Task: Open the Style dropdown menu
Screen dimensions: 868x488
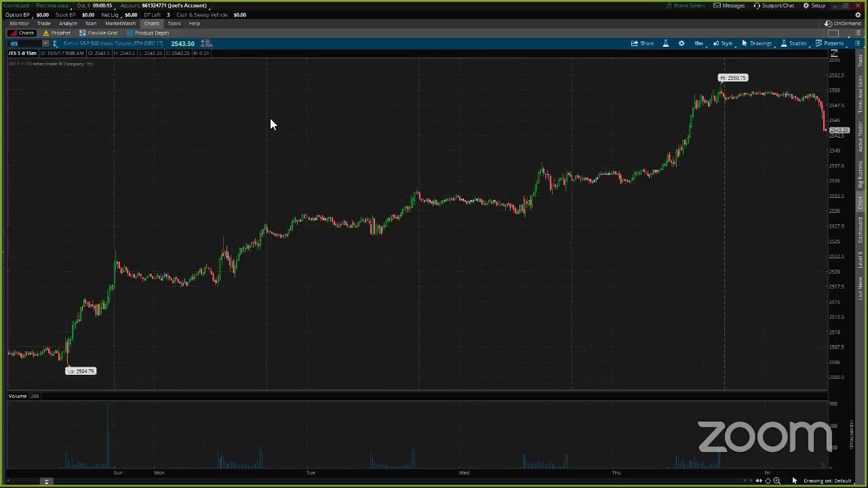Action: pos(723,43)
